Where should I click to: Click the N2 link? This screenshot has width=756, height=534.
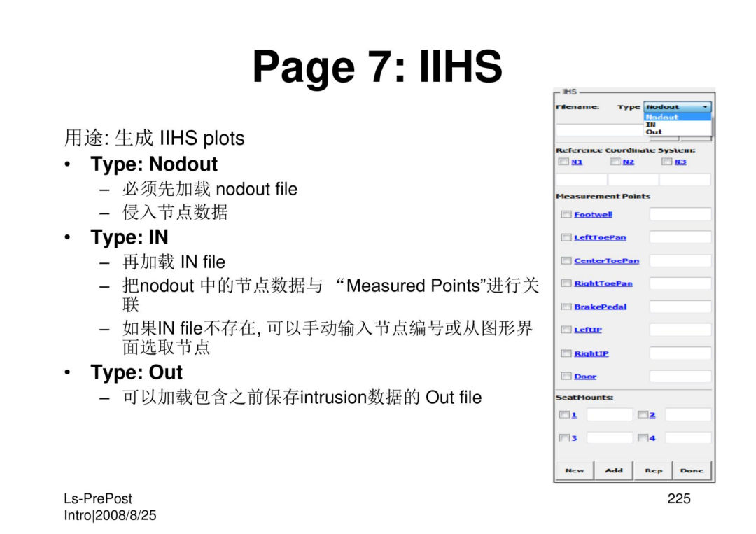pos(628,162)
